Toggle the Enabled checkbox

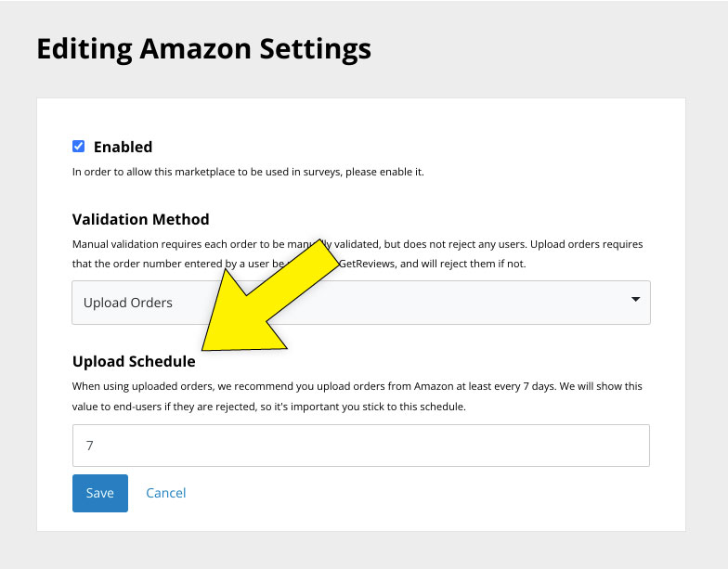click(x=78, y=147)
